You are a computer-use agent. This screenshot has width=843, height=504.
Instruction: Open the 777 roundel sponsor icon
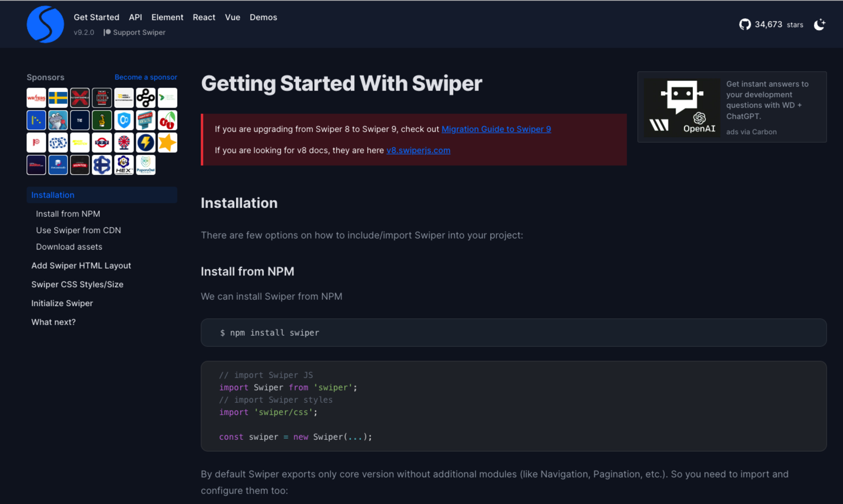tap(102, 142)
